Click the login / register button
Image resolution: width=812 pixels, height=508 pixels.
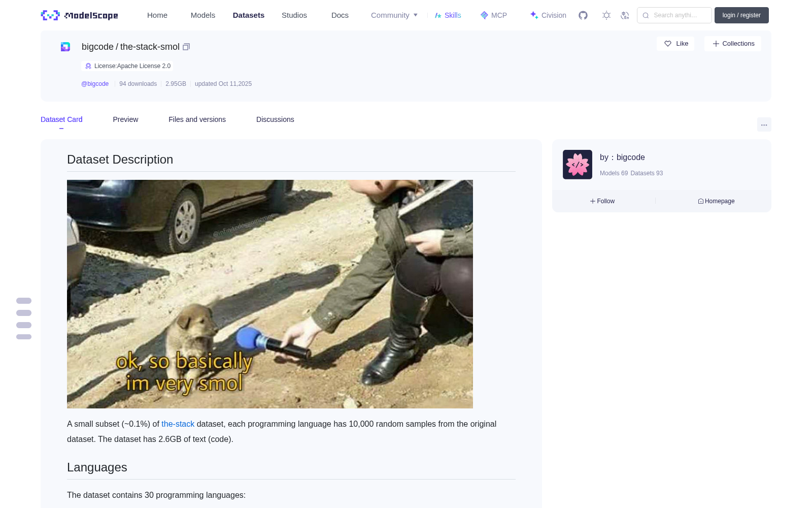(x=741, y=15)
